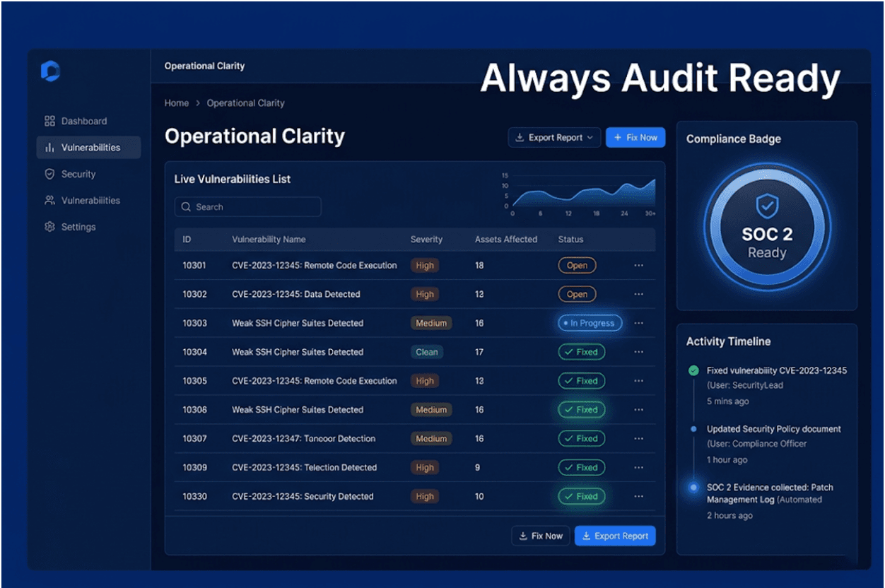This screenshot has height=588, width=885.
Task: Open the more options for row 10307
Action: coord(639,439)
